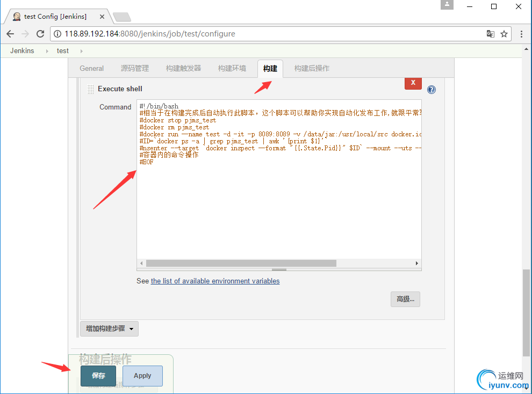Grab the Command textarea resize handle

tap(279, 269)
